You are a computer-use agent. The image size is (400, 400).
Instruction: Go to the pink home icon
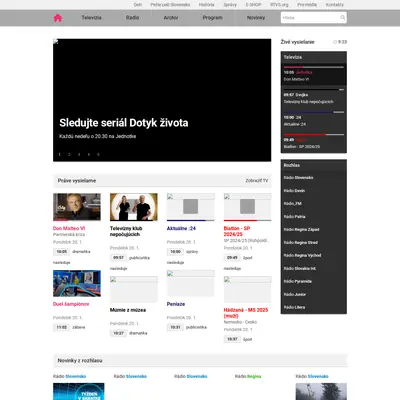click(58, 18)
